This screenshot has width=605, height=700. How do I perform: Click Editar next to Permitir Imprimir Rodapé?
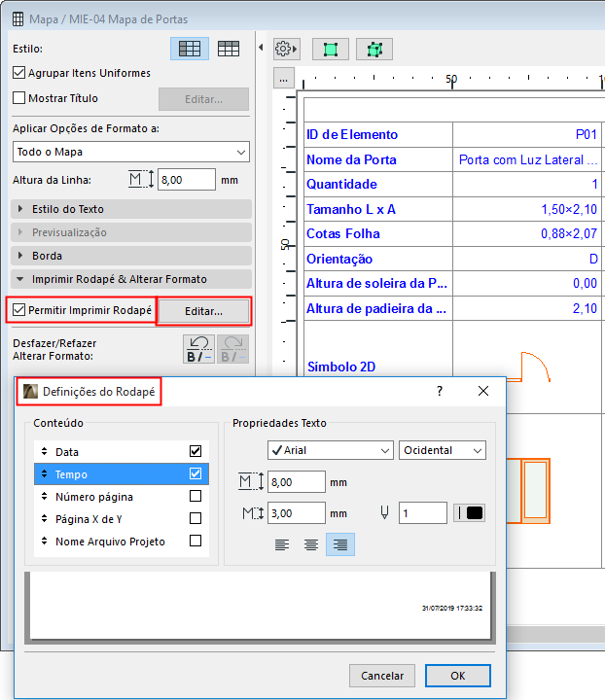pos(203,311)
